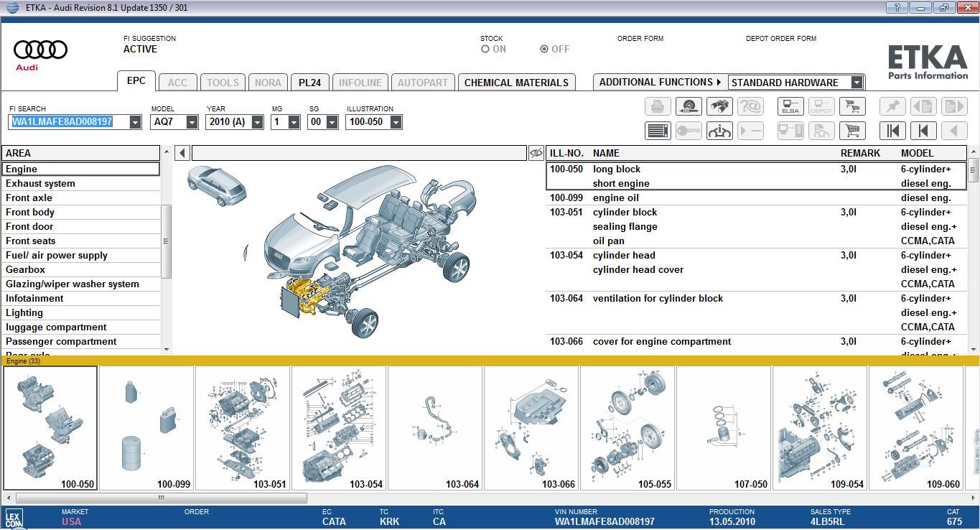
Task: Click the question mark @ inquiry icon
Action: 750,106
